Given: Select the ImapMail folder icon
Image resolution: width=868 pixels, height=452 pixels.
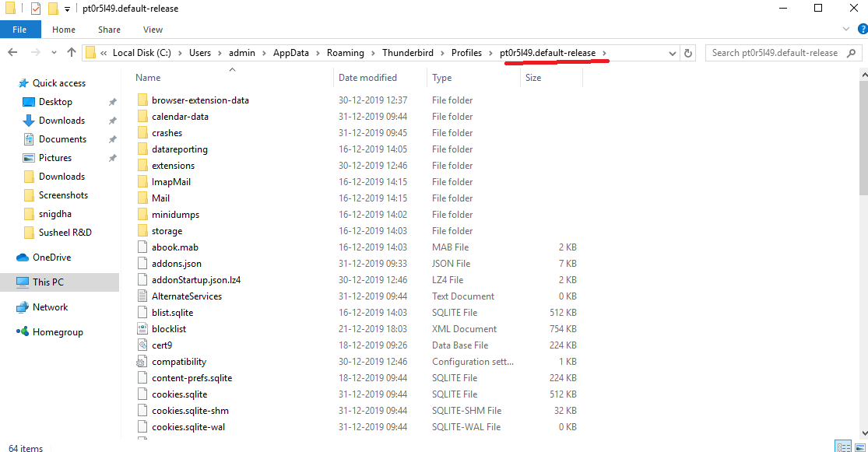Looking at the screenshot, I should point(142,182).
